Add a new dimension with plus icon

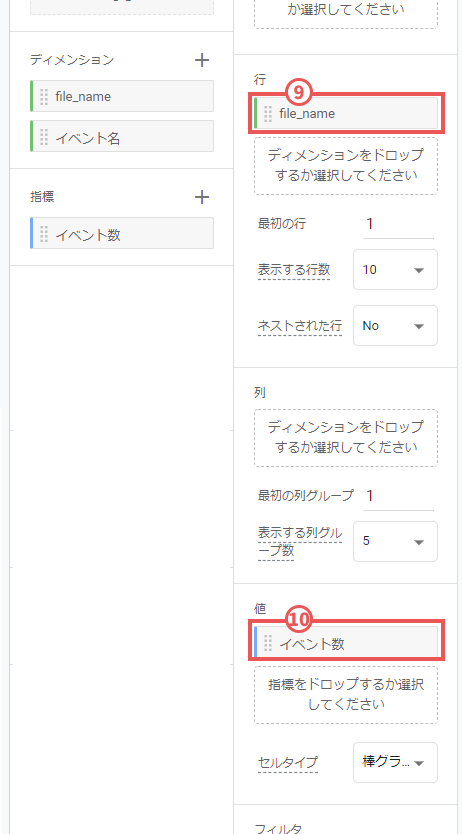click(x=201, y=60)
